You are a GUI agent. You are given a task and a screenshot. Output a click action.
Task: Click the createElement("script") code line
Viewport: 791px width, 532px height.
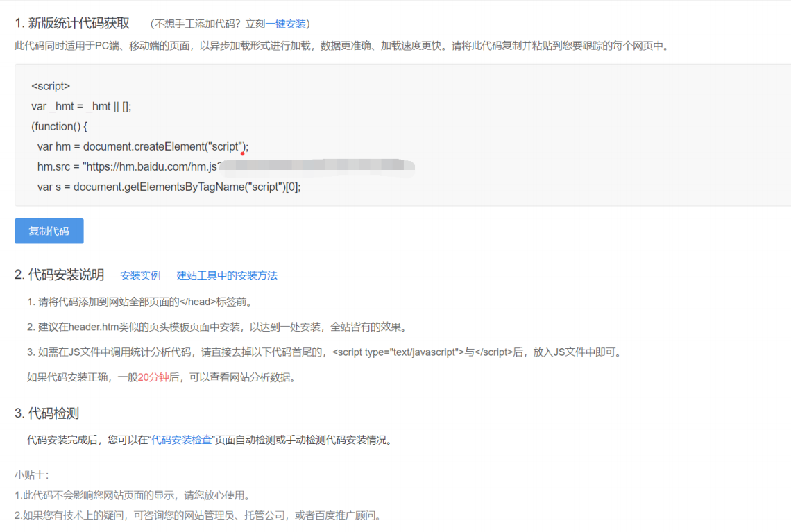click(143, 147)
